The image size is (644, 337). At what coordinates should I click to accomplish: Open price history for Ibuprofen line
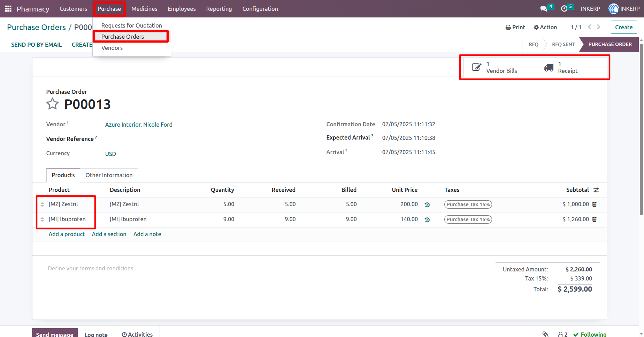(x=427, y=220)
